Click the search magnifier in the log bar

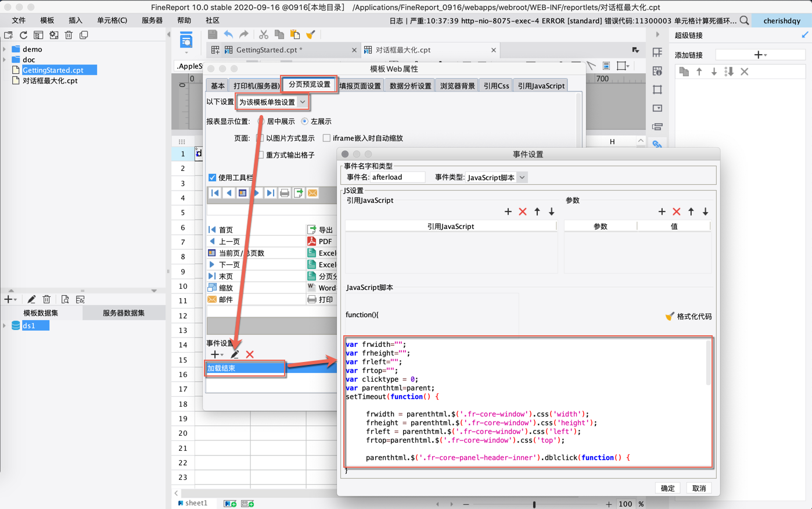[744, 20]
